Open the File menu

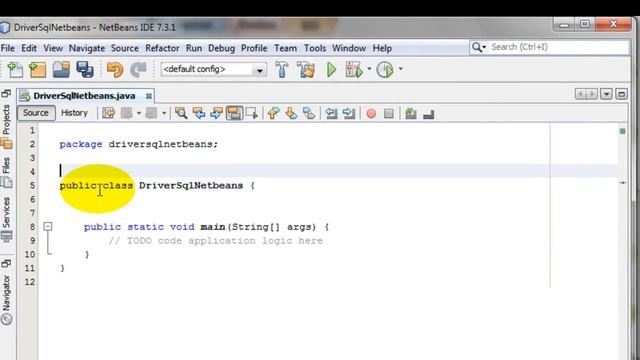8,48
